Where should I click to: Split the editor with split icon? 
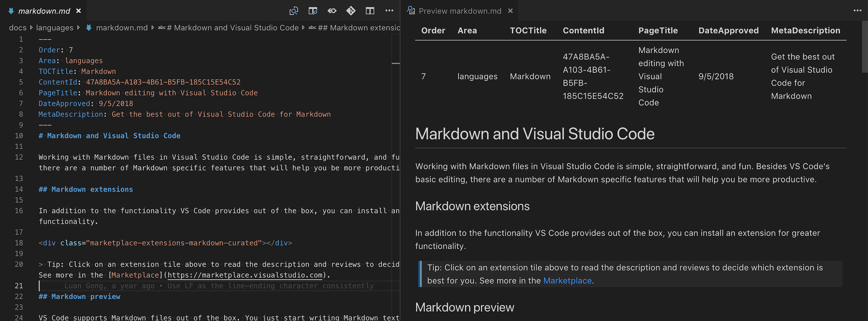coord(370,11)
